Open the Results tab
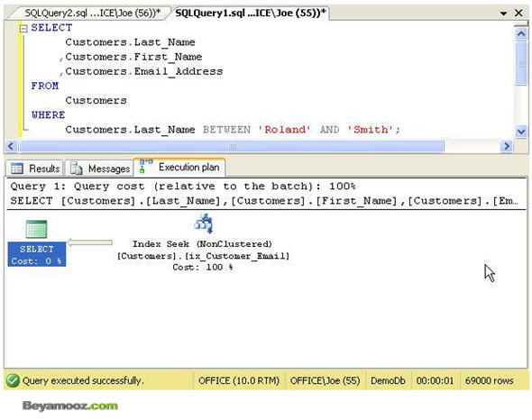 [x=35, y=169]
